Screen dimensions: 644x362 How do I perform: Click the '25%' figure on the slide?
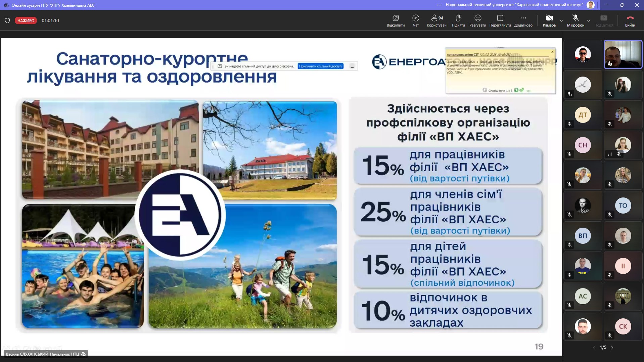click(383, 212)
